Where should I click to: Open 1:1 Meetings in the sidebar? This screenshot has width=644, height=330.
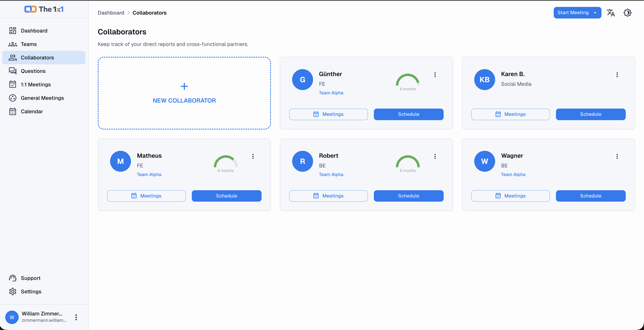[x=36, y=84]
